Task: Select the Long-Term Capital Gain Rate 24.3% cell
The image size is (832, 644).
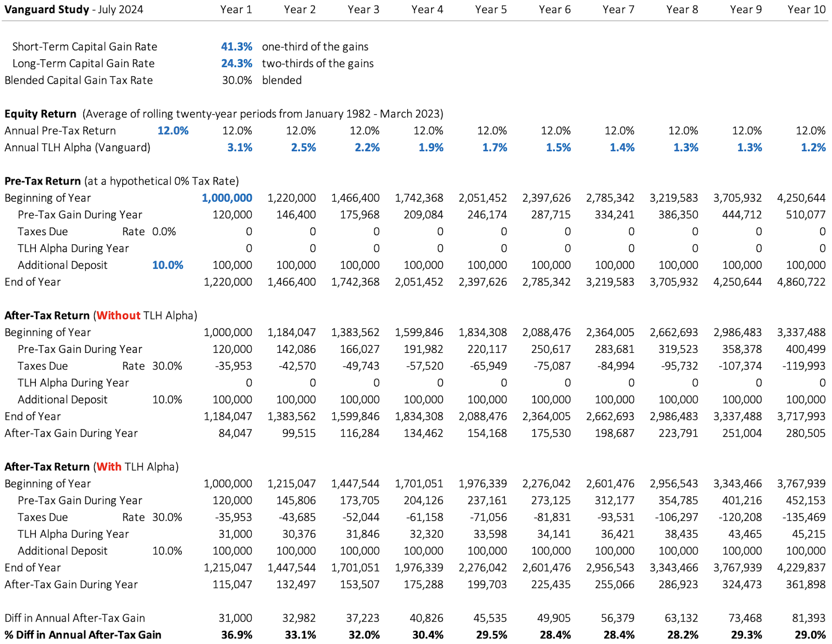Action: pos(236,63)
